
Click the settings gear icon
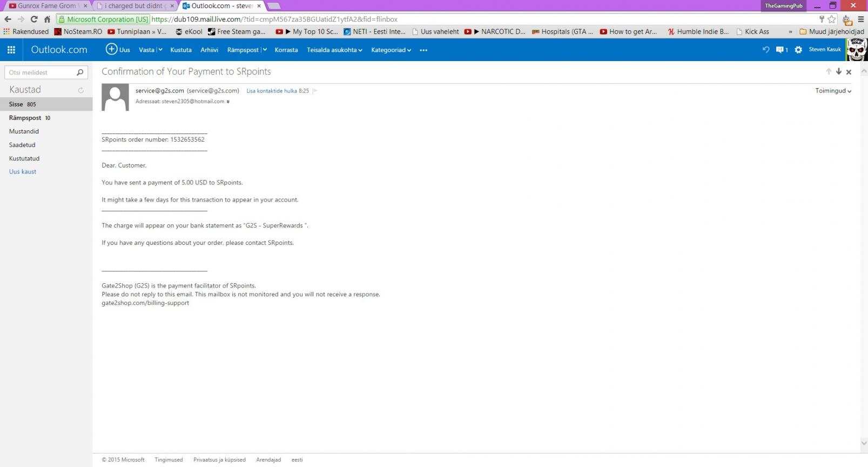coord(798,50)
